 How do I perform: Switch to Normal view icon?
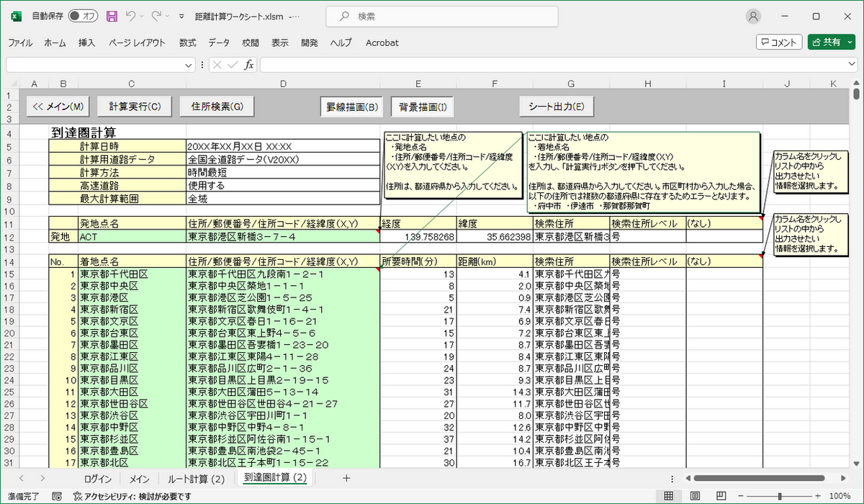pos(668,496)
